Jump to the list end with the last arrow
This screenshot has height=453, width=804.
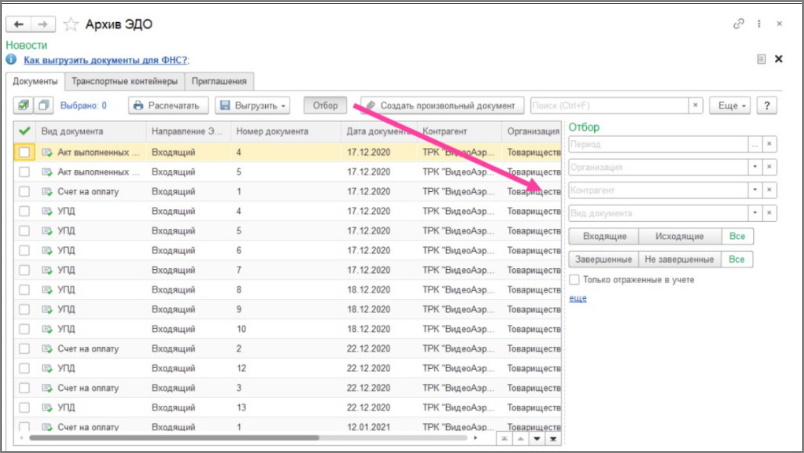[553, 439]
